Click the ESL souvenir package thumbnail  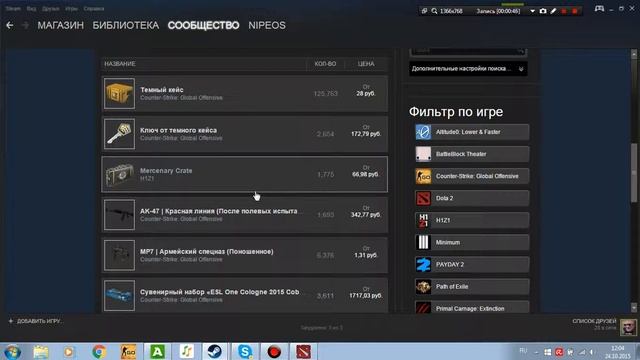click(x=119, y=296)
